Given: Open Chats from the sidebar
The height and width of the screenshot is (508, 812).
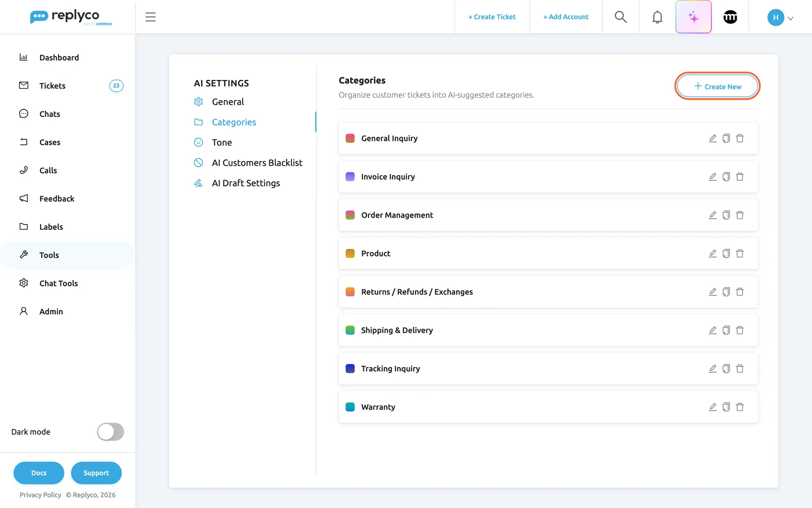Looking at the screenshot, I should (x=68, y=114).
